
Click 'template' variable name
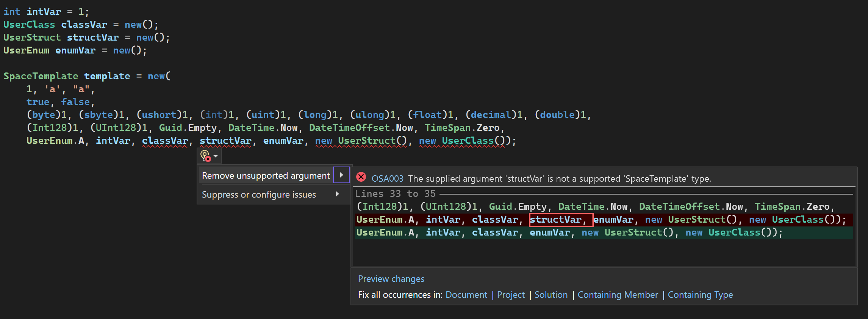point(107,76)
